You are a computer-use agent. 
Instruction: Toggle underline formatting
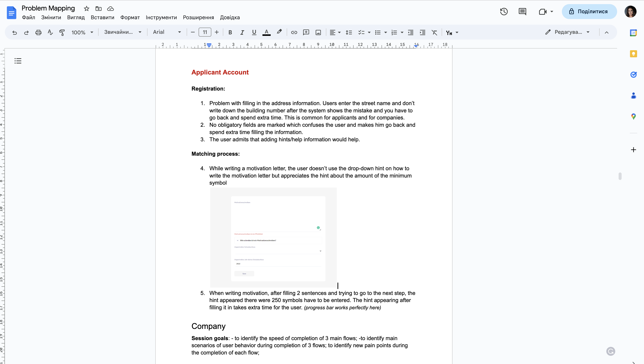[x=254, y=32]
